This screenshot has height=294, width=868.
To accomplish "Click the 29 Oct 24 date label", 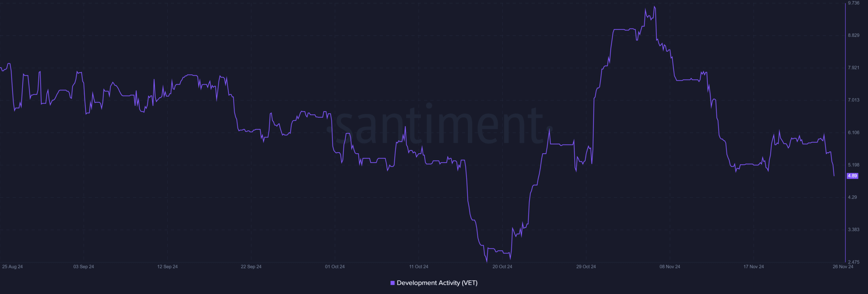I will pos(586,267).
